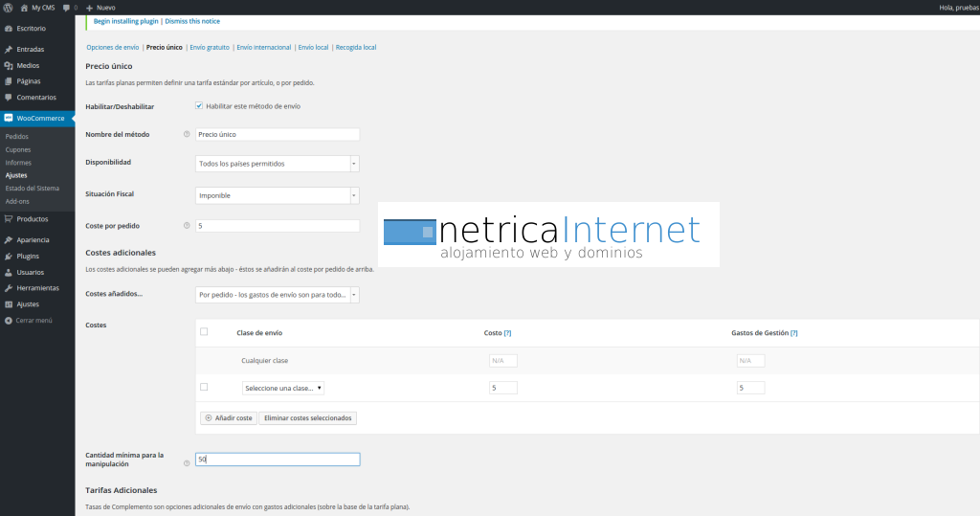Open the Disponibilidad dropdown
Image resolution: width=980 pixels, height=516 pixels.
tap(277, 164)
